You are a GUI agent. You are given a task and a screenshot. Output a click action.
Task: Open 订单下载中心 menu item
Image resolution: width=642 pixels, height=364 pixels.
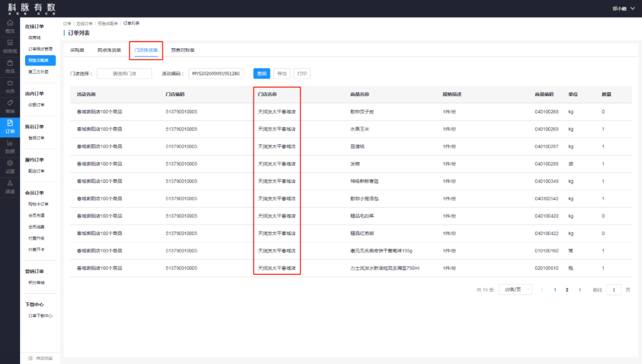pyautogui.click(x=40, y=316)
